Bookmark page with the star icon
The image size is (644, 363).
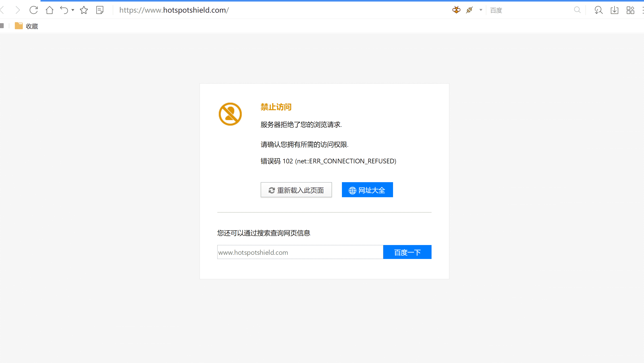[x=84, y=10]
